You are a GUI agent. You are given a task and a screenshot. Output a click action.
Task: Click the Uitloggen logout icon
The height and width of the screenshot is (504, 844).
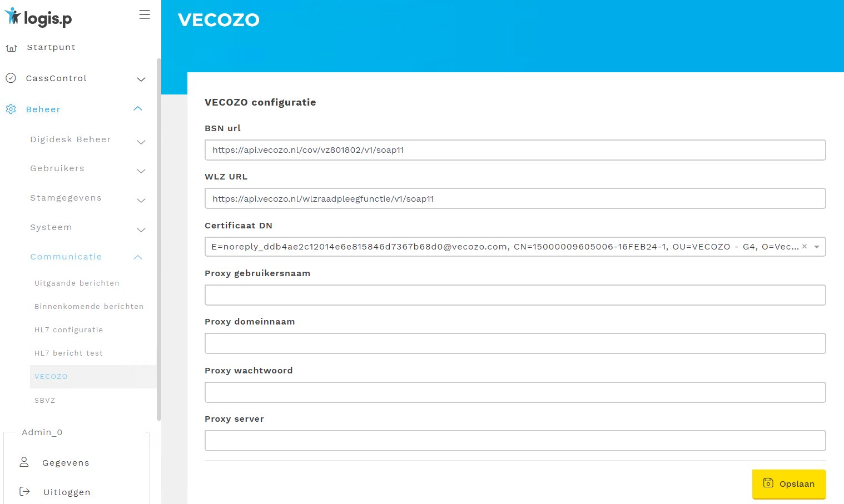(24, 492)
